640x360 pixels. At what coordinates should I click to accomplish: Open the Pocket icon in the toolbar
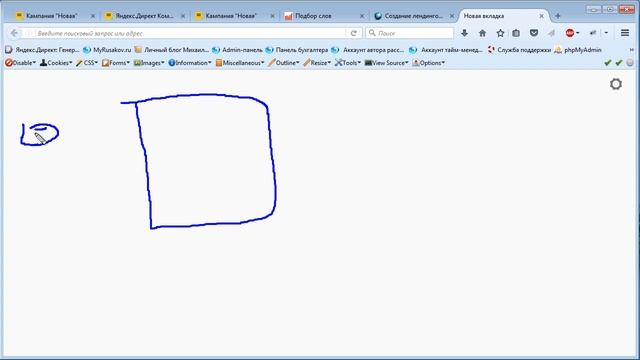coord(534,33)
